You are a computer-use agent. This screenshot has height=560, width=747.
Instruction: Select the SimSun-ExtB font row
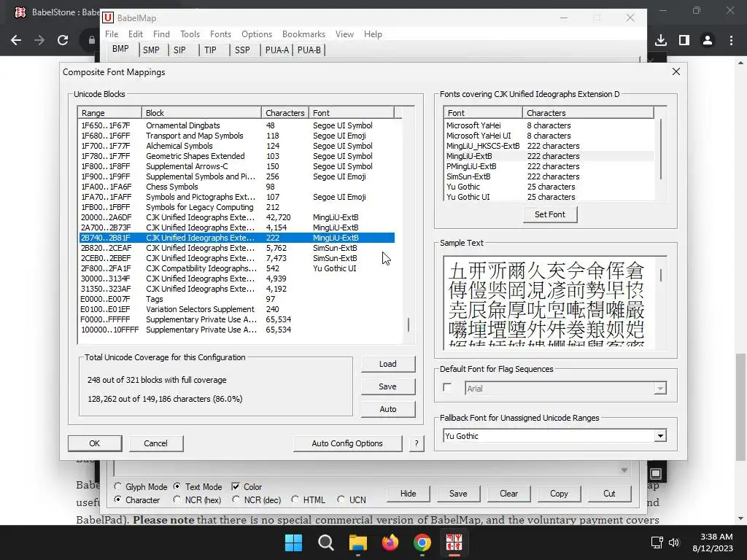point(549,176)
